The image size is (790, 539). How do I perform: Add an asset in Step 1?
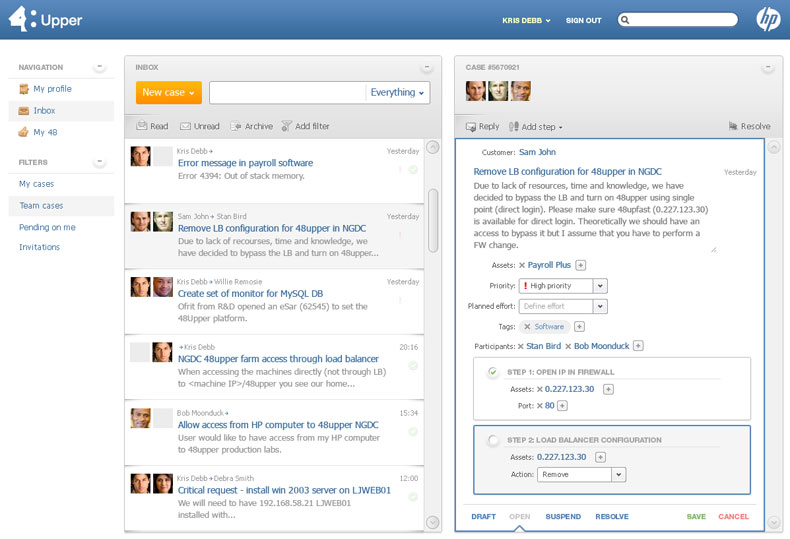[x=609, y=389]
